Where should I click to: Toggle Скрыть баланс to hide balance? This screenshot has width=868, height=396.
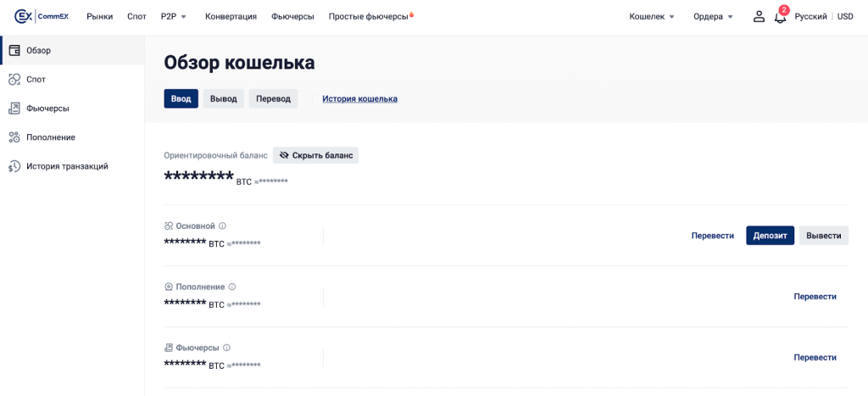(x=316, y=155)
